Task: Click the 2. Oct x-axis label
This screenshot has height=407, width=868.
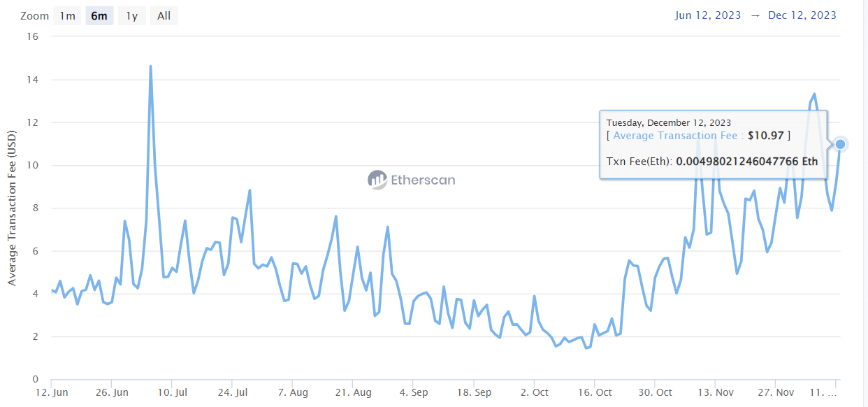Action: pyautogui.click(x=533, y=392)
